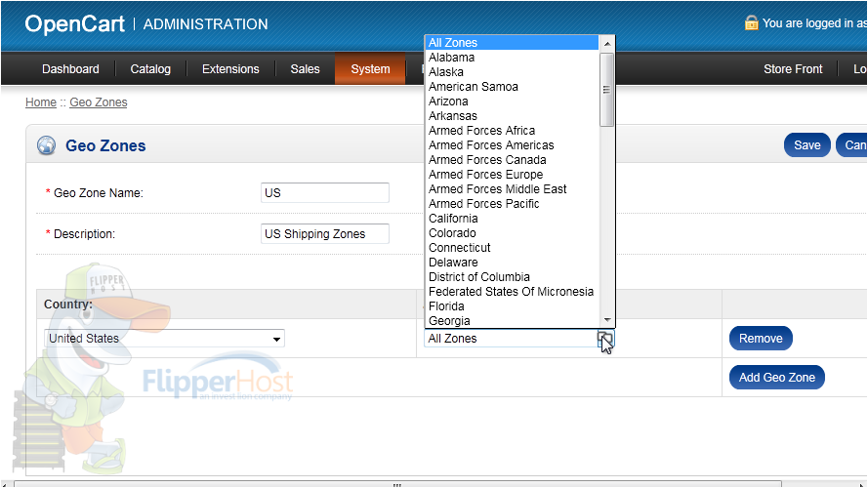Click the OpenCart logo

point(75,23)
